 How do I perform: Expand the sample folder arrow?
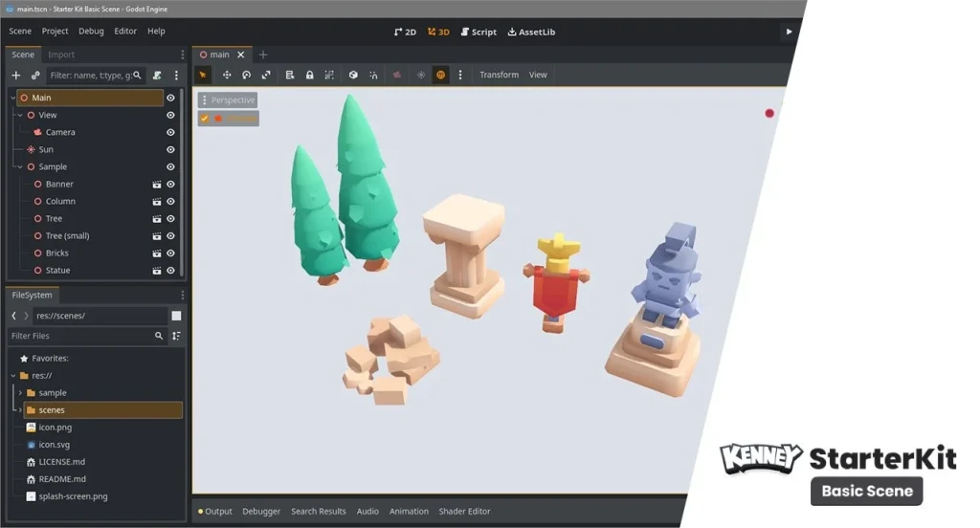pos(20,393)
